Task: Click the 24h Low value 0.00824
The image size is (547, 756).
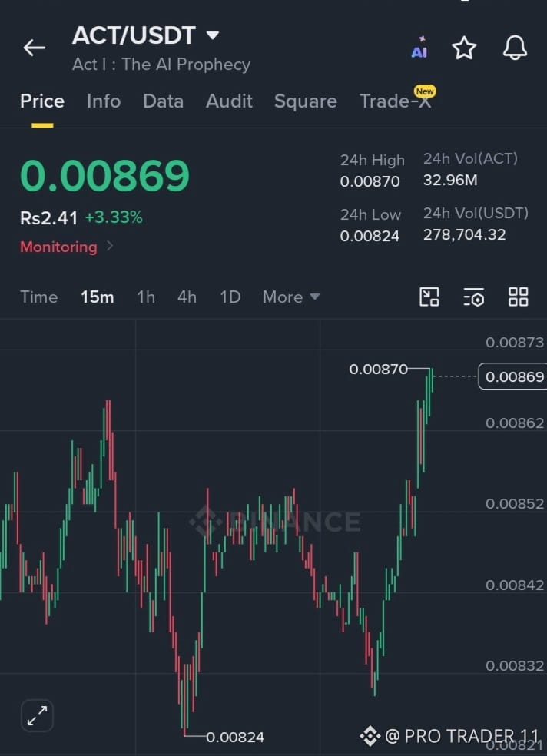Action: (370, 237)
